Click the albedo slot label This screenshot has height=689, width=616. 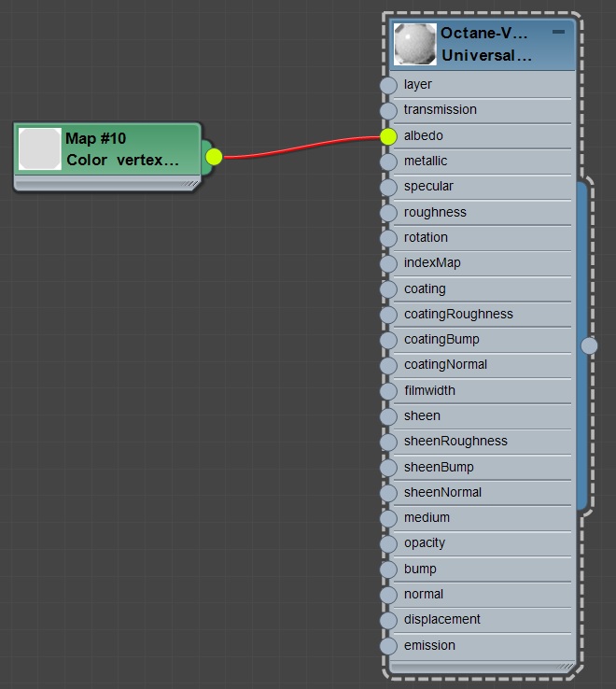[424, 135]
